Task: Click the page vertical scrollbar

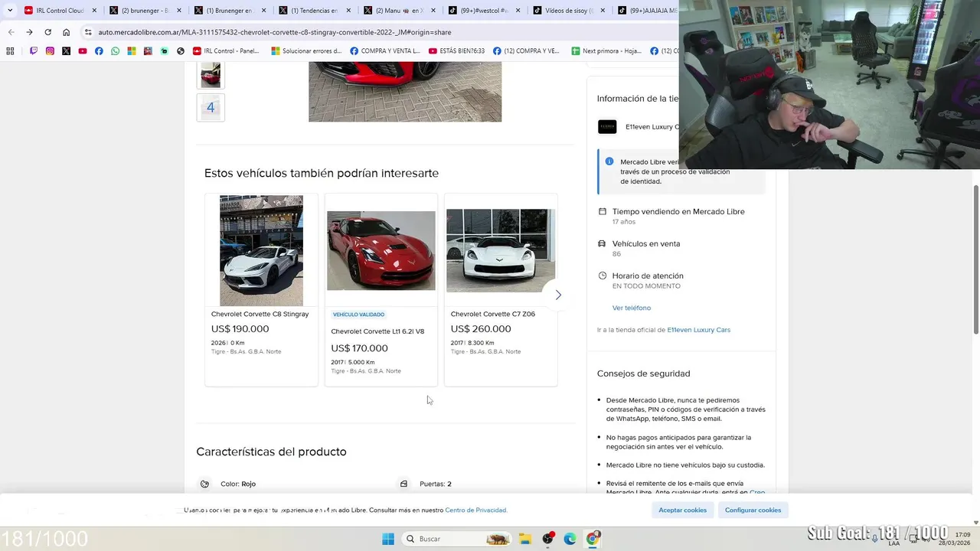Action: (975, 260)
